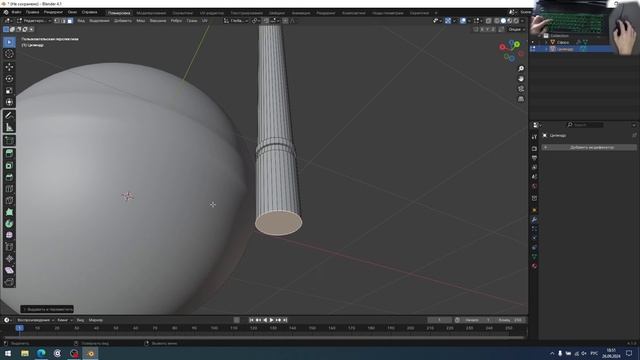This screenshot has height=360, width=640.
Task: Toggle snapping magnet in viewport header
Action: pyautogui.click(x=266, y=20)
